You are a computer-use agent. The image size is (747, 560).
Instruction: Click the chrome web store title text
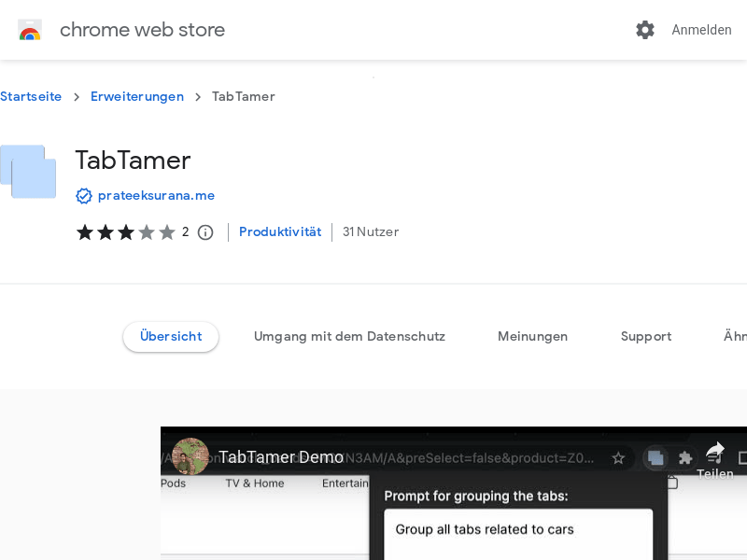click(143, 30)
